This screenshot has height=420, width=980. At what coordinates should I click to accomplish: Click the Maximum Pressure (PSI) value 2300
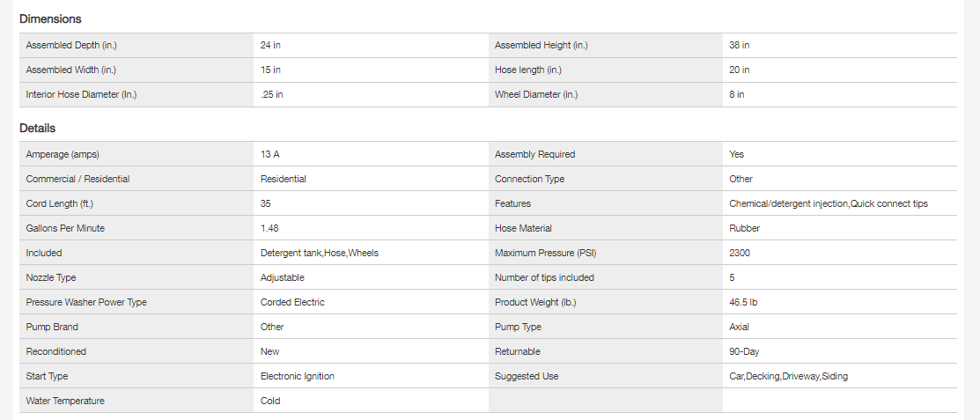pos(740,253)
